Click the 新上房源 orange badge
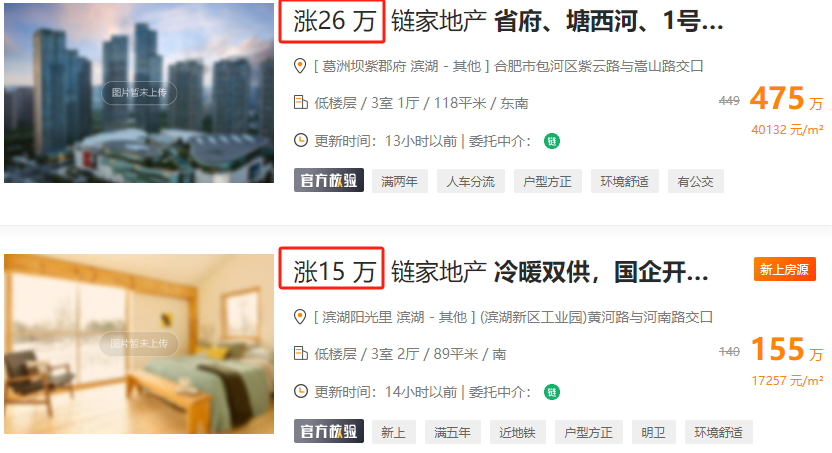The height and width of the screenshot is (453, 832). pyautogui.click(x=784, y=269)
